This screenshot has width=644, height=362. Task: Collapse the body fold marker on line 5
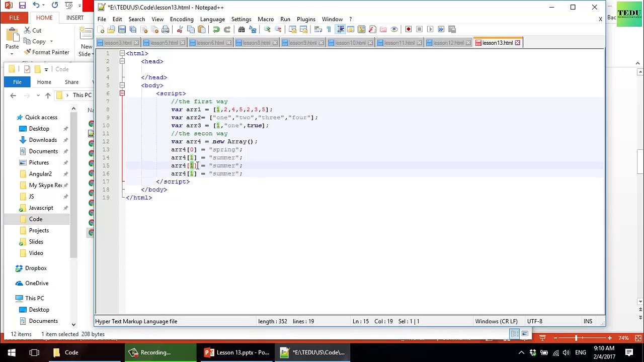click(122, 85)
